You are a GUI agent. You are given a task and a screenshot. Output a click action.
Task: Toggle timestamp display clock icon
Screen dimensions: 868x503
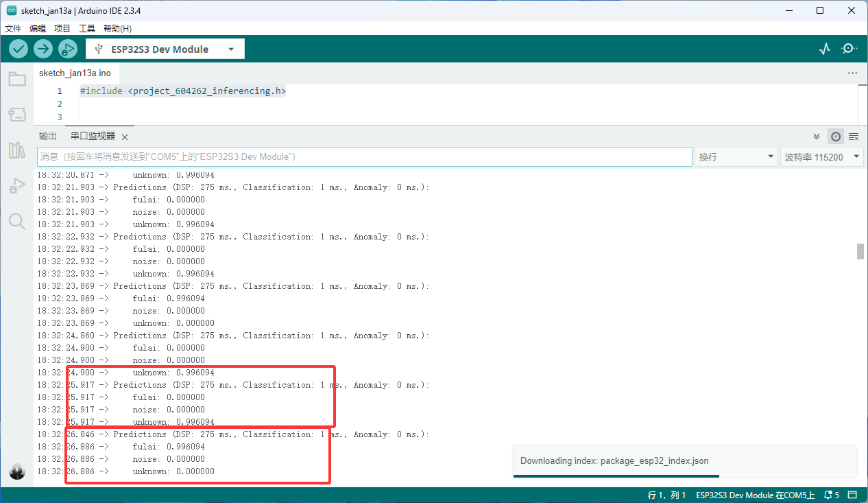coord(835,137)
